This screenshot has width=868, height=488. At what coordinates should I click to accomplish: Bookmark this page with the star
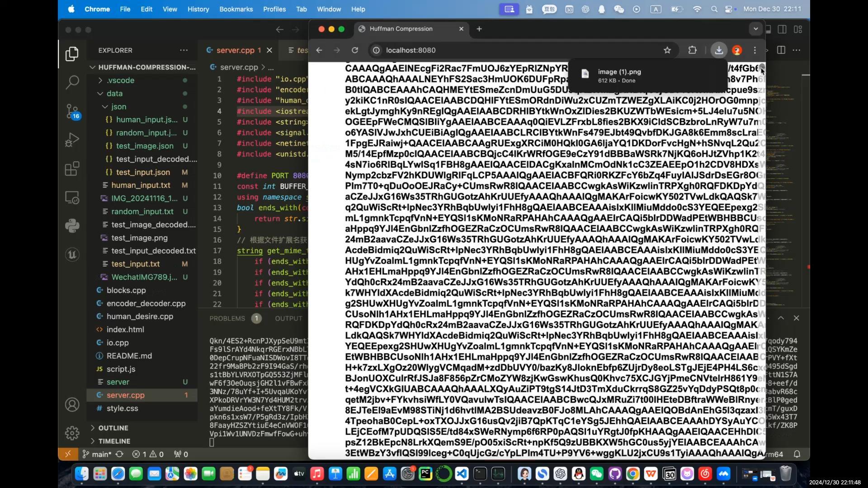pos(667,50)
